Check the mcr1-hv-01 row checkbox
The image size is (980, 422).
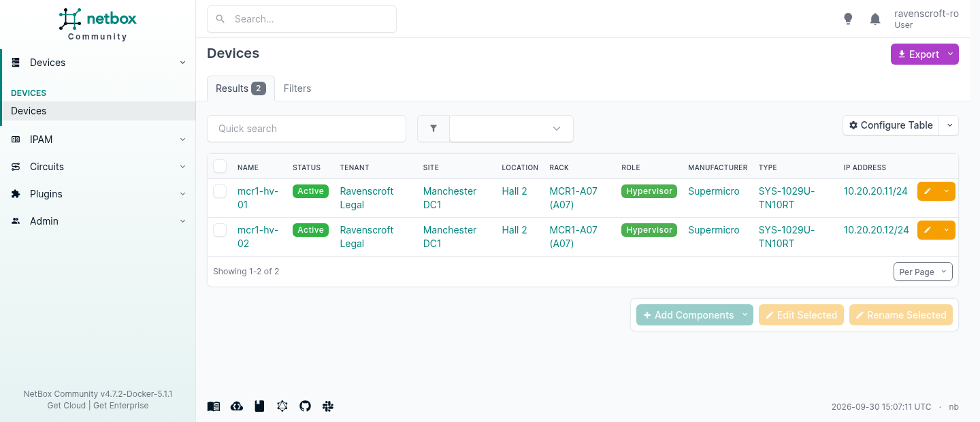[220, 191]
